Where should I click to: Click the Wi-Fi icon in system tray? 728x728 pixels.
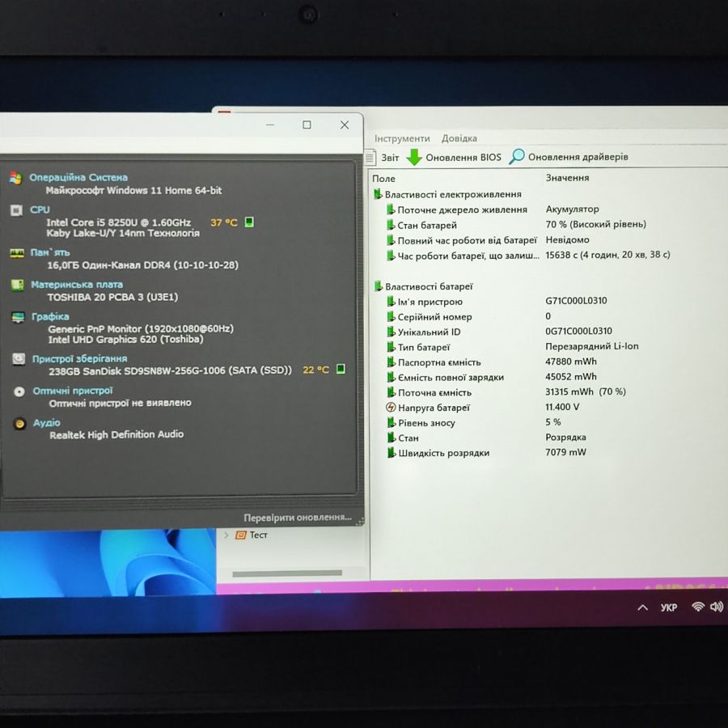(x=698, y=607)
